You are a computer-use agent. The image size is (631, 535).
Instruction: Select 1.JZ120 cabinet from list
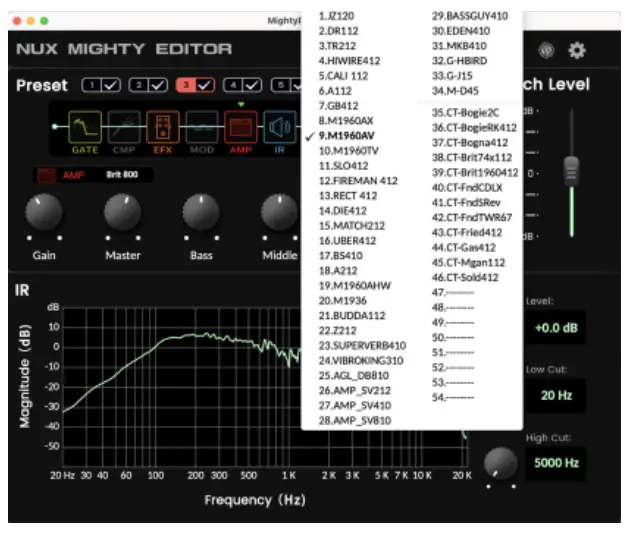[336, 16]
